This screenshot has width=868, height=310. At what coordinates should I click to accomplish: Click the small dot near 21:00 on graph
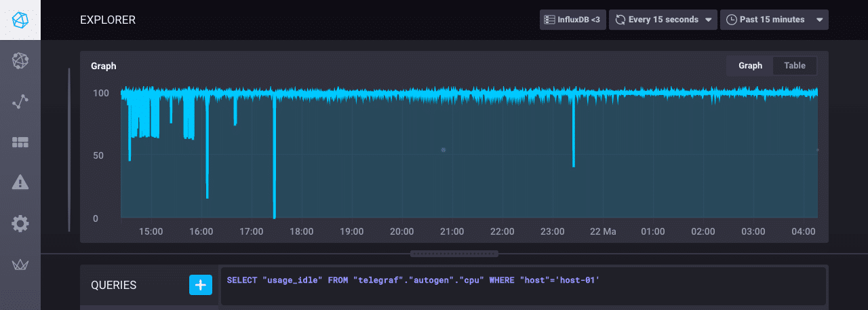pos(443,150)
